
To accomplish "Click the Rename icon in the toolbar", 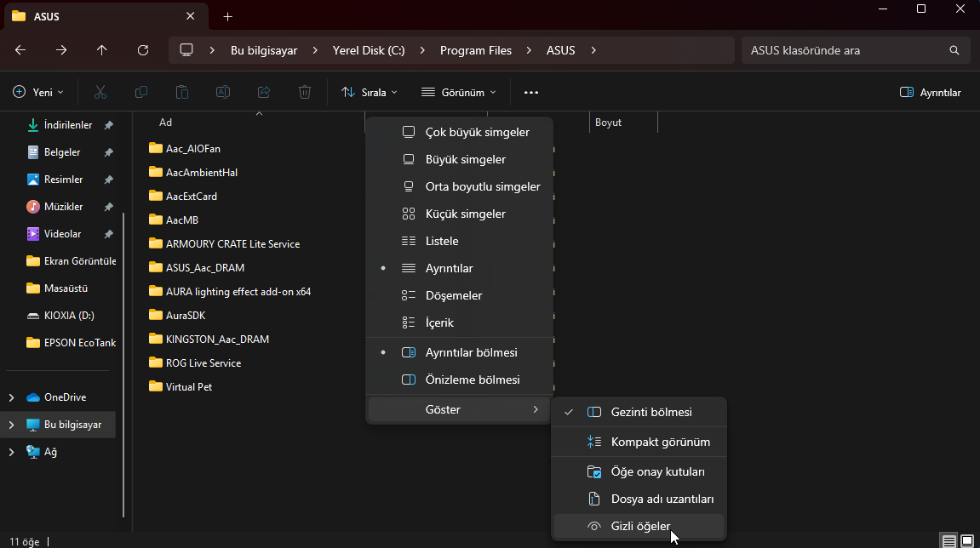I will click(x=223, y=92).
